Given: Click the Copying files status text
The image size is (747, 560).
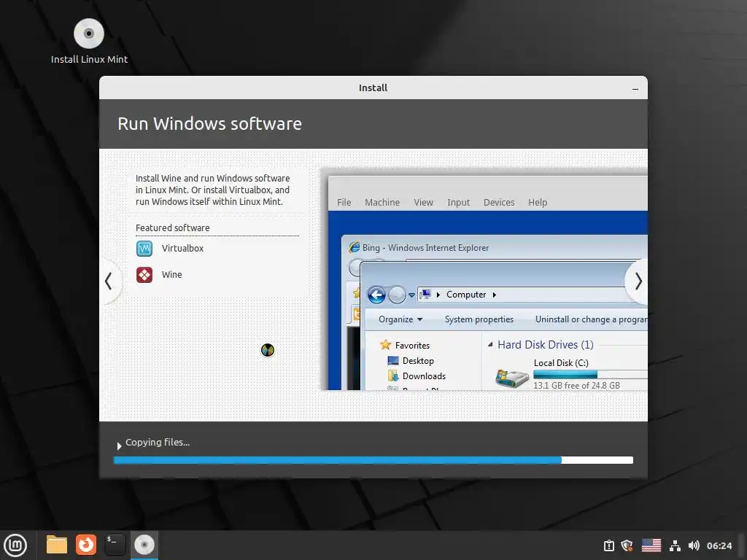Looking at the screenshot, I should click(158, 443).
